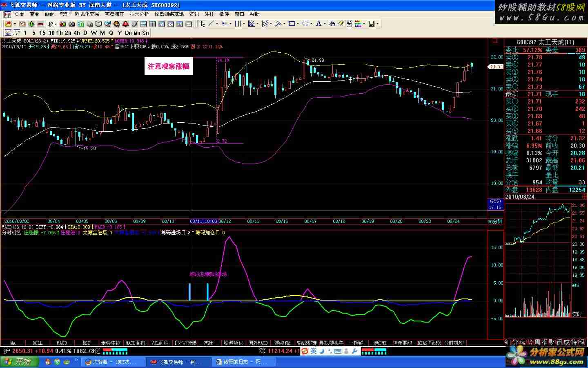Viewport: 588px width, 368px height.
Task: Click the horizontal lines retracement tool
Action: [x=225, y=24]
